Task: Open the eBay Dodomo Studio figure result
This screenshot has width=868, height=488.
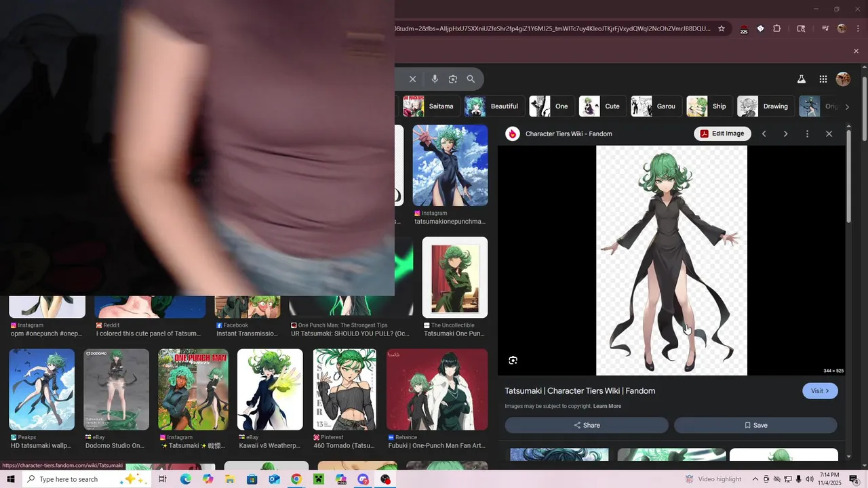Action: coord(116,389)
